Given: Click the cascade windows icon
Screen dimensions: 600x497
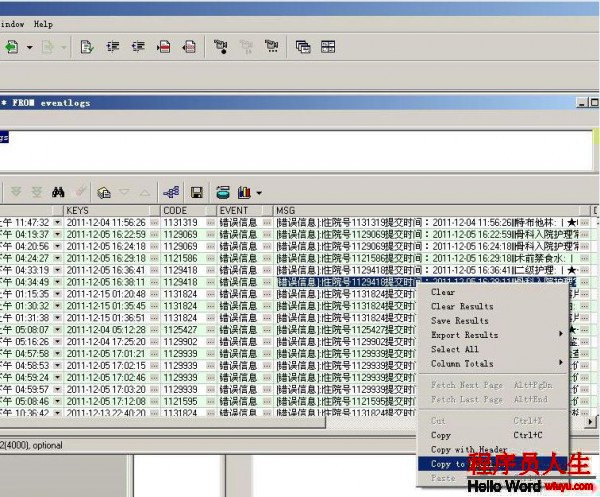Looking at the screenshot, I should pyautogui.click(x=303, y=47).
